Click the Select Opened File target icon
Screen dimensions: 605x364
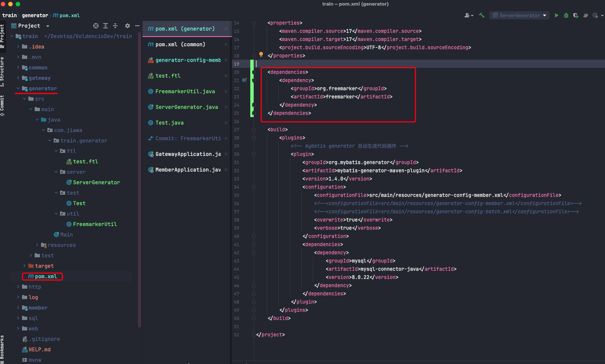click(96, 26)
